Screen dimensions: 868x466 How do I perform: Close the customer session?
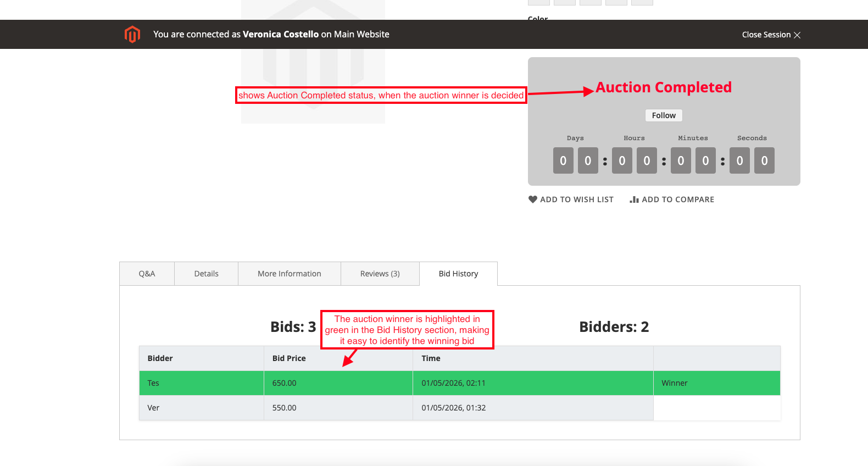tap(771, 35)
